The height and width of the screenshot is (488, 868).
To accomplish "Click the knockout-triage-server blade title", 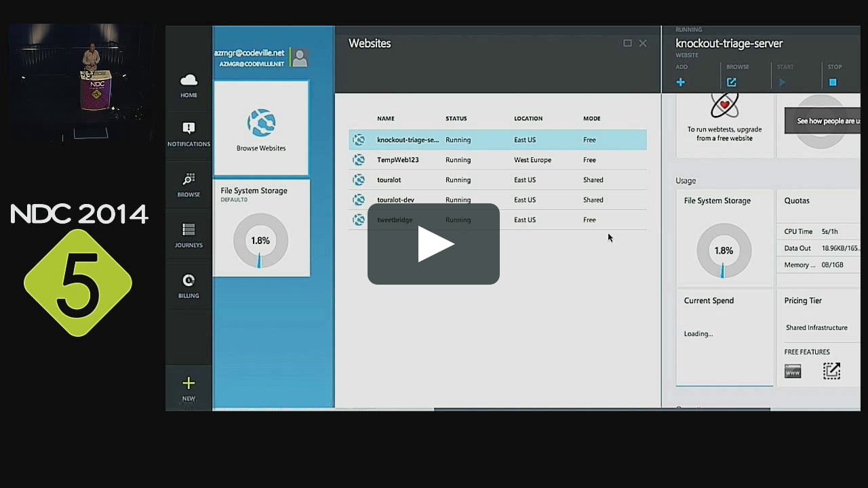I will [729, 43].
